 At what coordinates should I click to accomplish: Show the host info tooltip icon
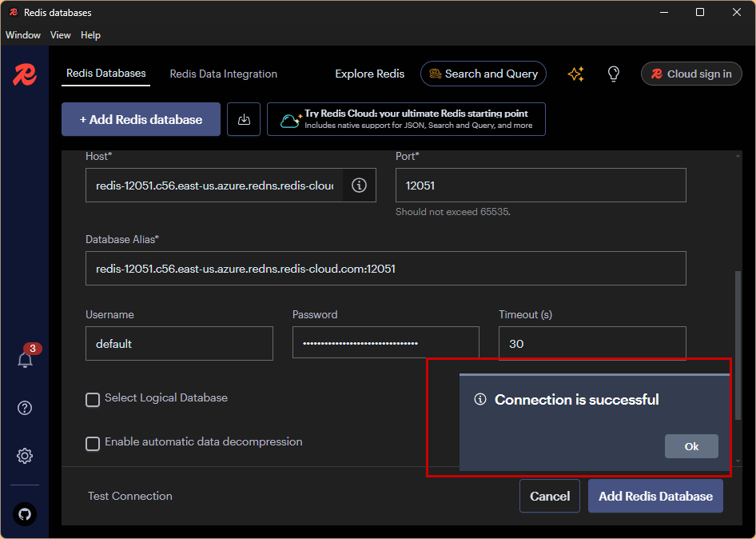pyautogui.click(x=359, y=186)
